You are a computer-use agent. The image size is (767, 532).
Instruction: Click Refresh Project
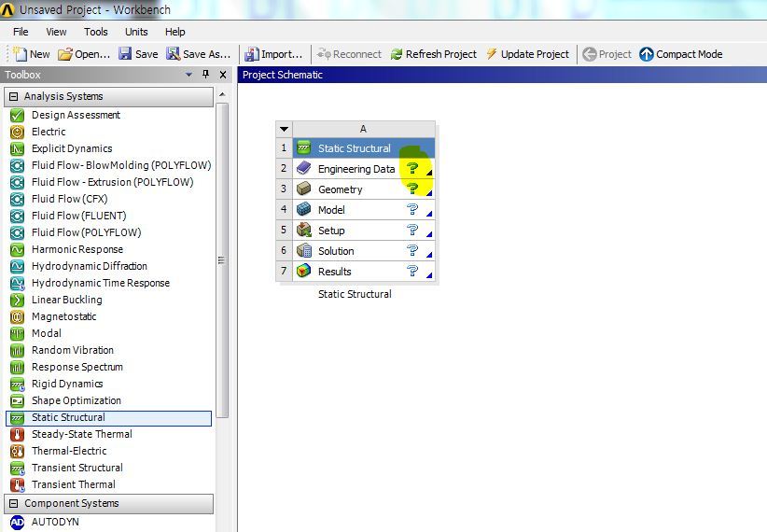pos(433,54)
